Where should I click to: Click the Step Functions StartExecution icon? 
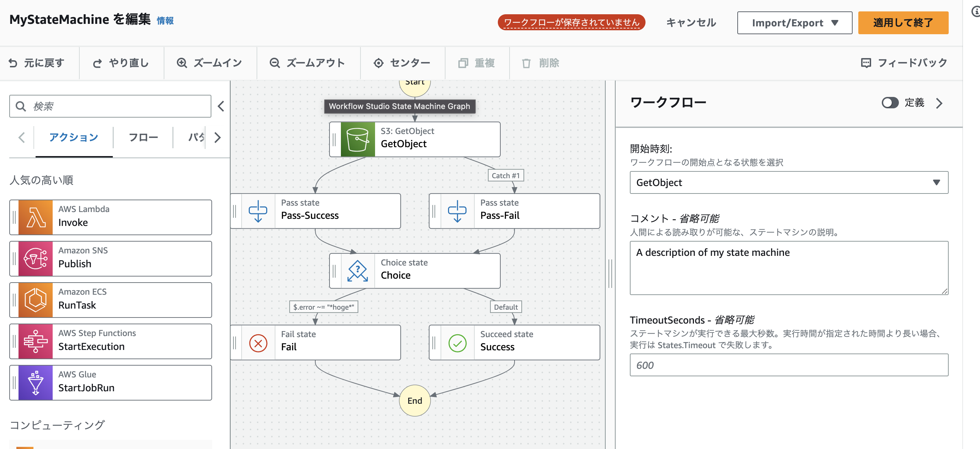point(35,341)
